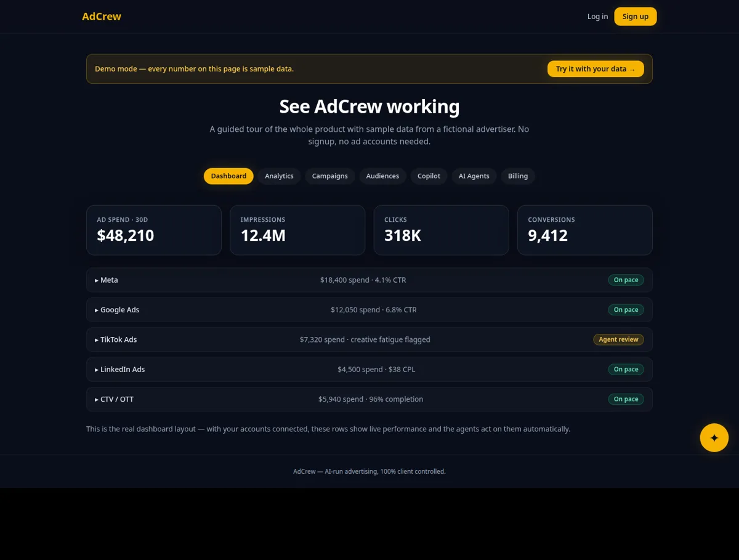The height and width of the screenshot is (560, 739).
Task: Click the "$18,400 spend · 4.1% CTR" text
Action: (x=363, y=280)
